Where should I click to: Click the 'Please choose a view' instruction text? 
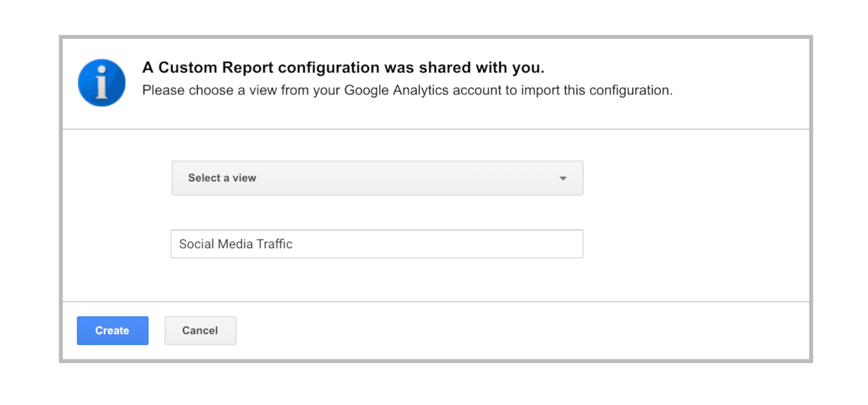pos(407,91)
